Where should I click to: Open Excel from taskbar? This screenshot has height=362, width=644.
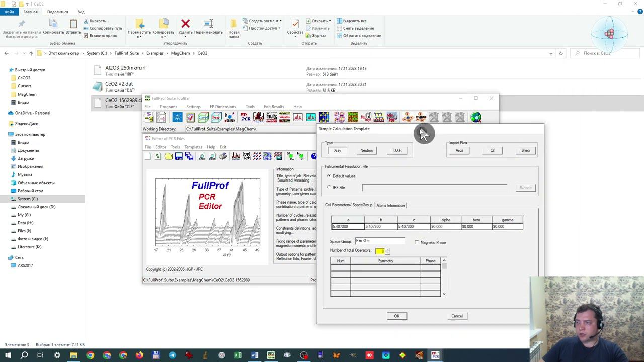(x=238, y=355)
